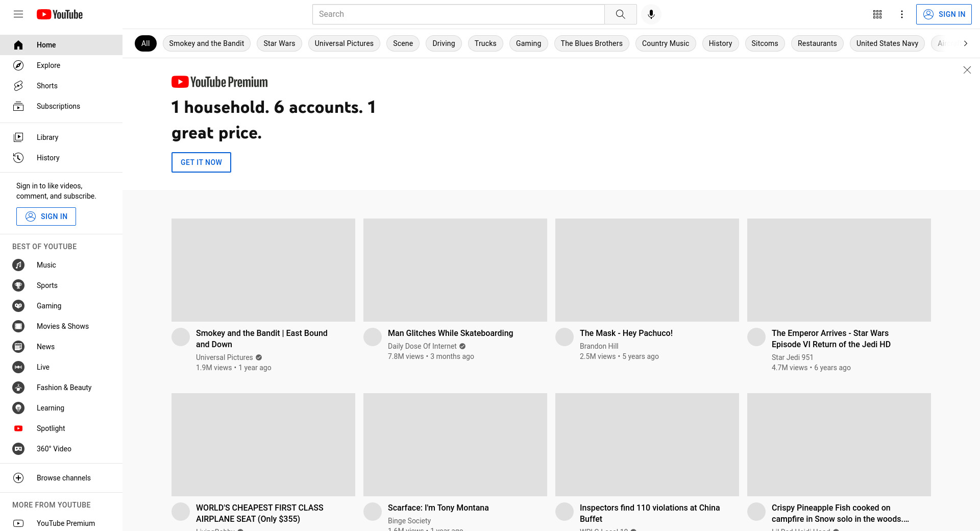Click the Spotlight icon
Screen dimensions: 980x531
click(x=18, y=428)
